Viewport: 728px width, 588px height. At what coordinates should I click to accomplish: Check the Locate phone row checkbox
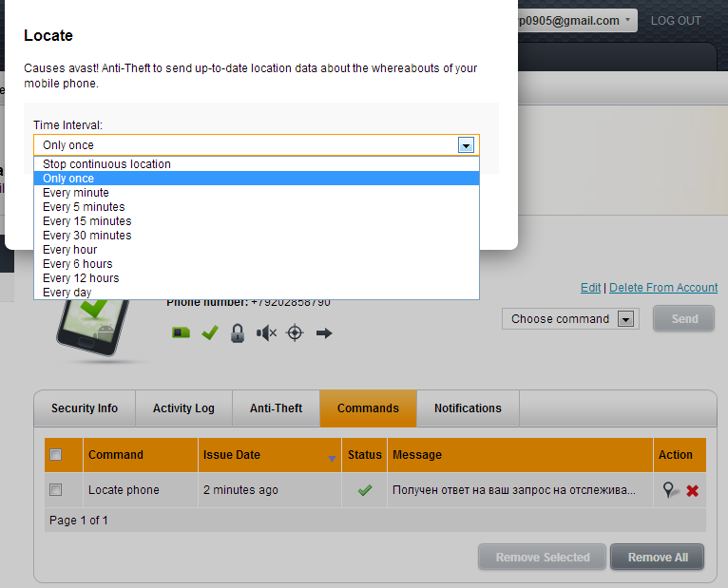[56, 490]
